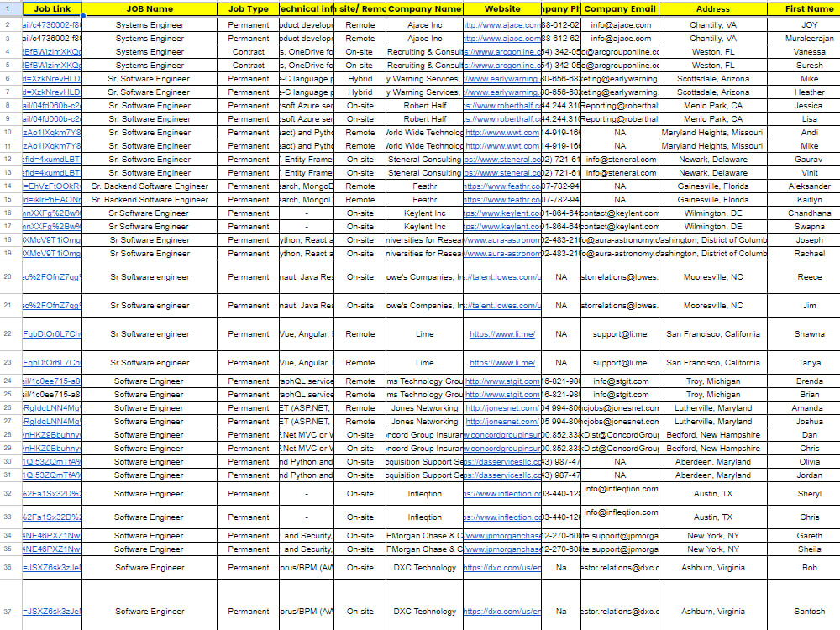Click first name 'Olivia' in row 30
Viewport: 840px width, 630px height.
tap(809, 462)
